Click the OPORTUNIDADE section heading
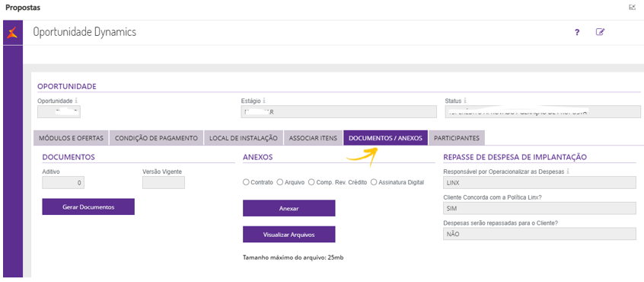This screenshot has height=282, width=644. (67, 86)
